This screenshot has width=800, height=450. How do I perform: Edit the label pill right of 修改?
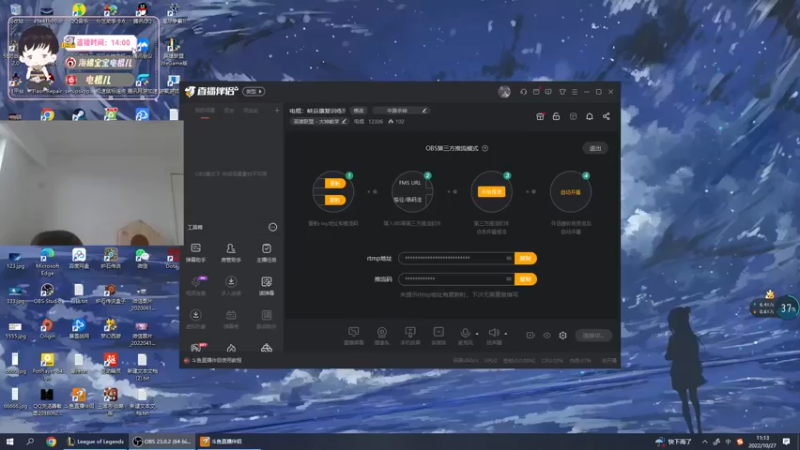(x=401, y=110)
